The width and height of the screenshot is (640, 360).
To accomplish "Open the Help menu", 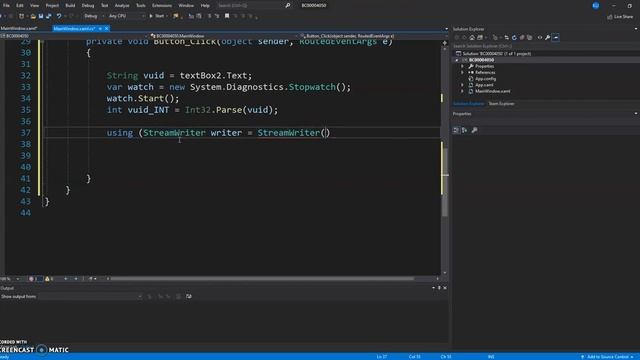I will [x=205, y=6].
